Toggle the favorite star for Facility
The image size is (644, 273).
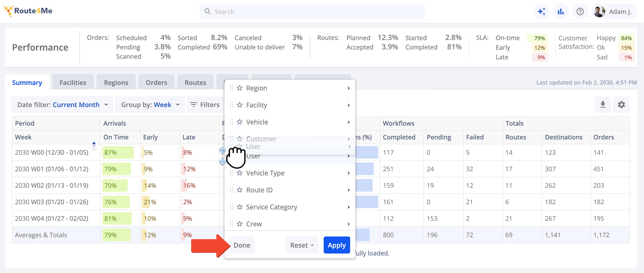tap(240, 105)
